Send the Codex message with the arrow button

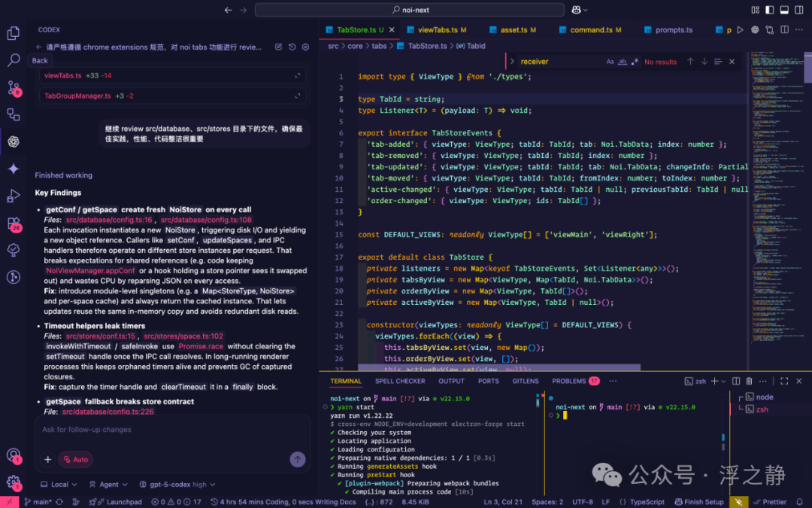297,459
